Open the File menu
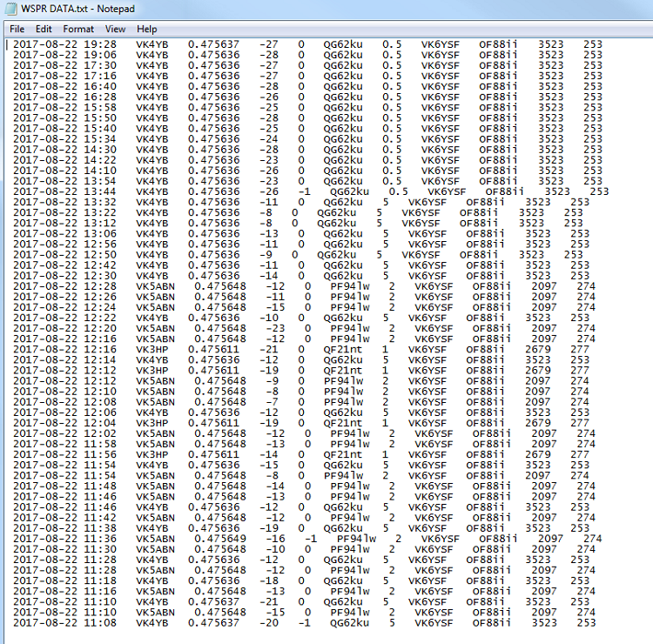The width and height of the screenshot is (653, 644). click(x=17, y=29)
